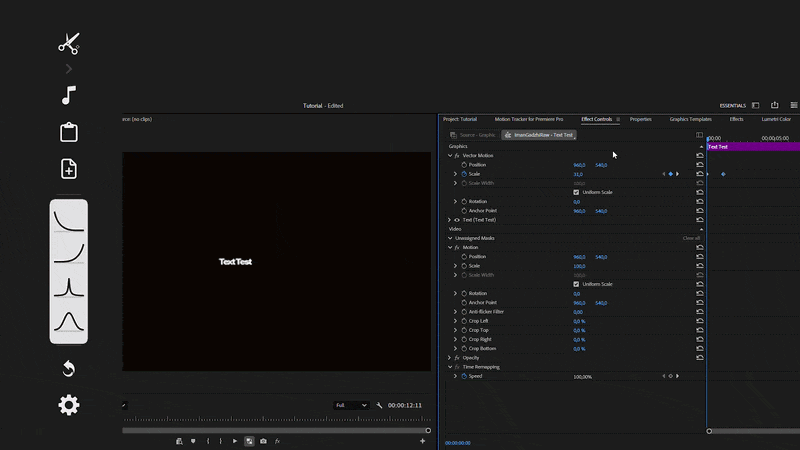Open the gear settings in sidebar
Viewport: 800px width, 450px height.
point(69,405)
